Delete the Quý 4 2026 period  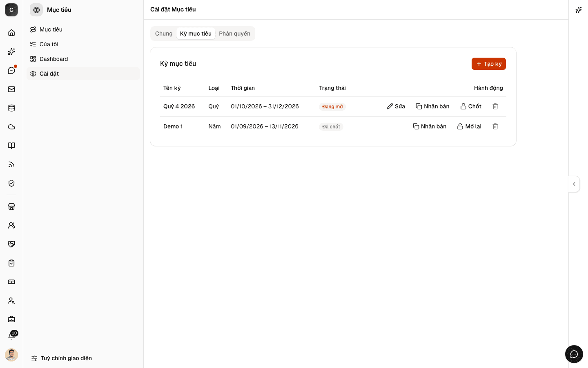pos(495,106)
